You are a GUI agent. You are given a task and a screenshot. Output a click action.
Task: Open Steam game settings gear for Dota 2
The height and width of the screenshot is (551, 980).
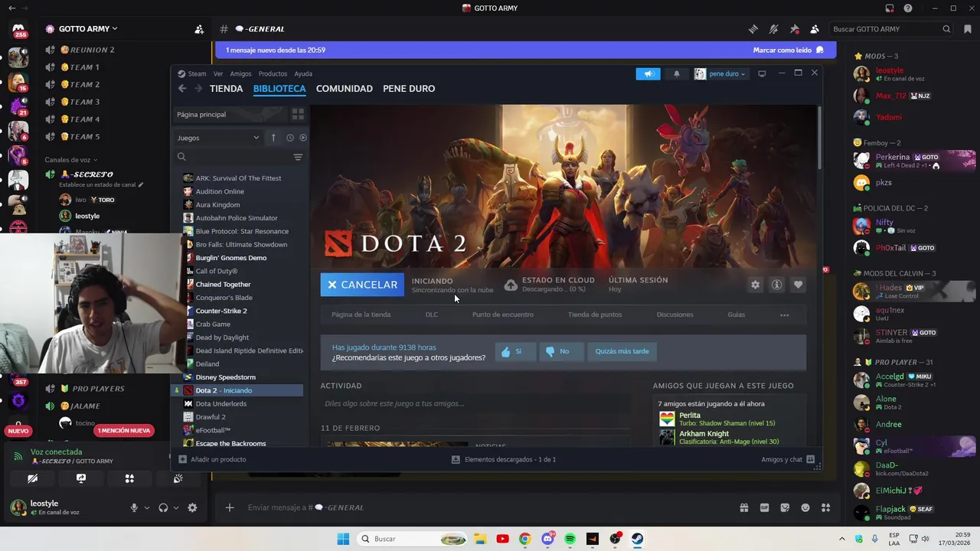click(755, 285)
